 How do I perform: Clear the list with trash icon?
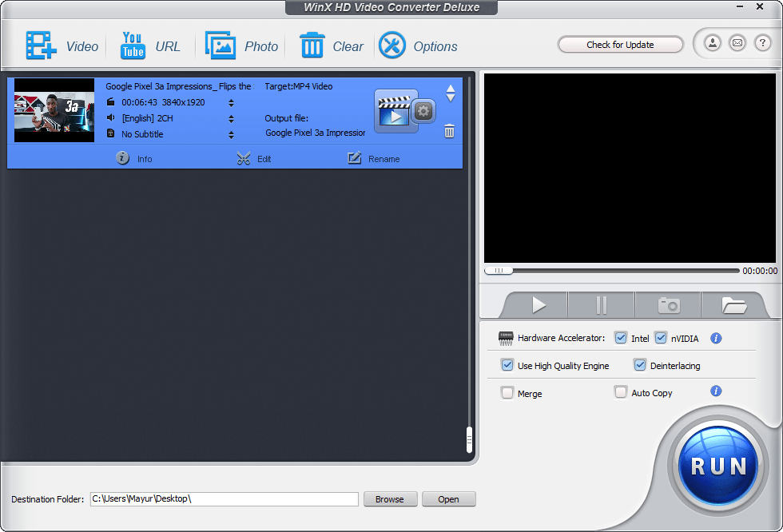(312, 46)
